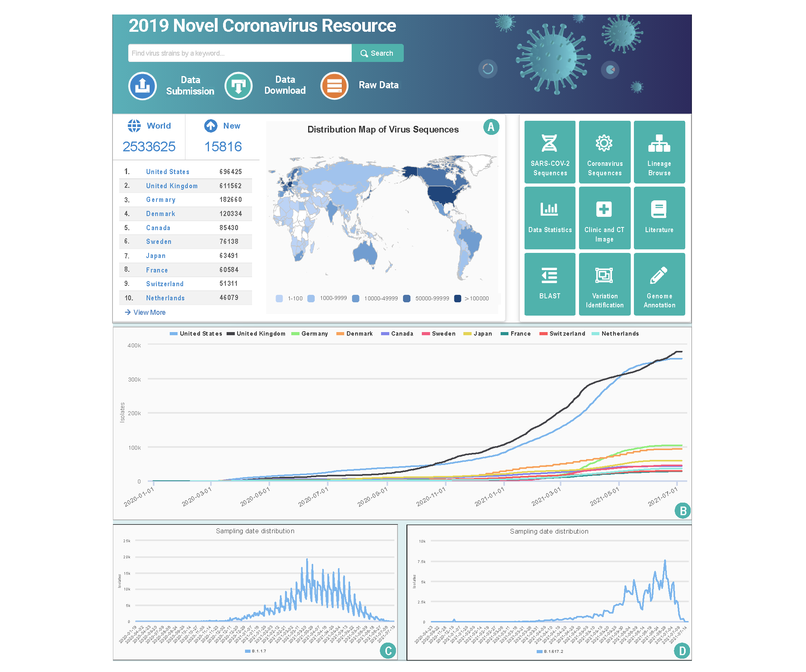Image resolution: width=806 pixels, height=672 pixels.
Task: Focus the virus strain keyword field
Action: 240,53
